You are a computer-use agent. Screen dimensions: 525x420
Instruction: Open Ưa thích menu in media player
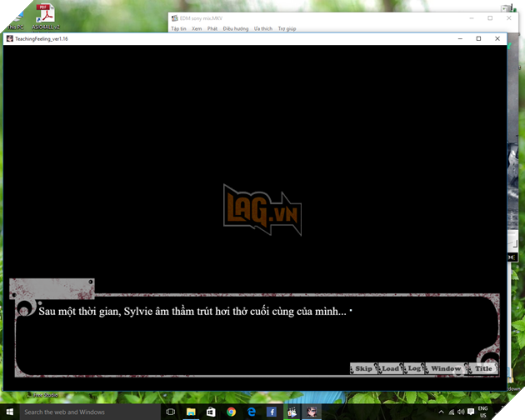point(263,29)
